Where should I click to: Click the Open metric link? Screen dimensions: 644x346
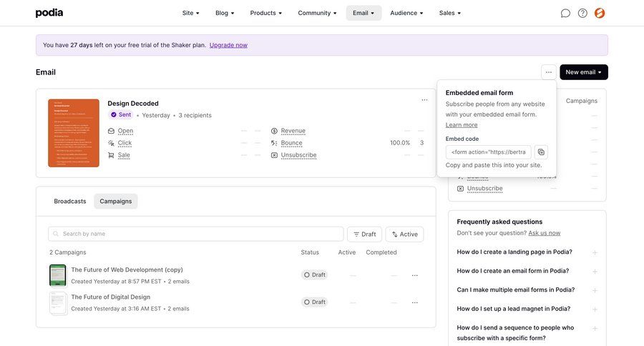click(125, 131)
